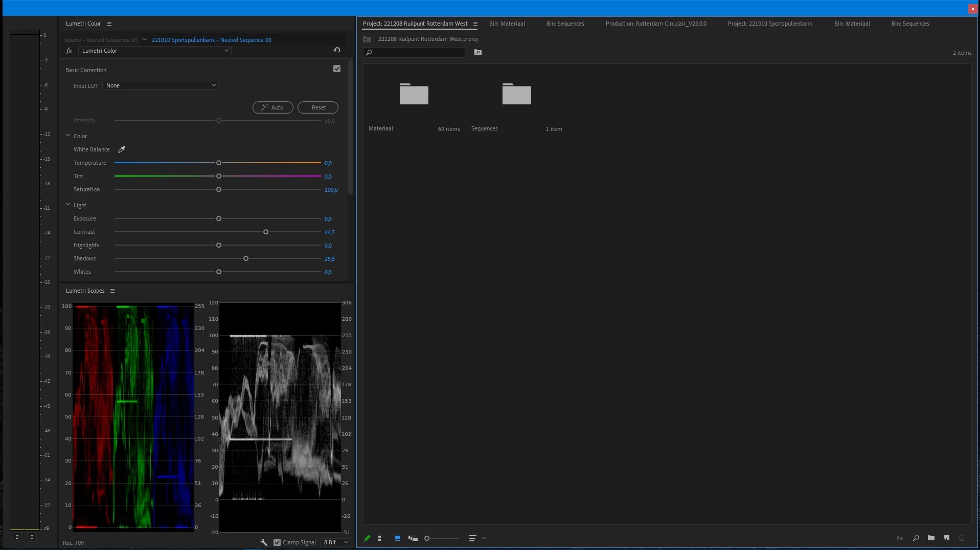Click the Source Nested Sequence 03 tab
Screen dimensions: 980x550
click(101, 40)
